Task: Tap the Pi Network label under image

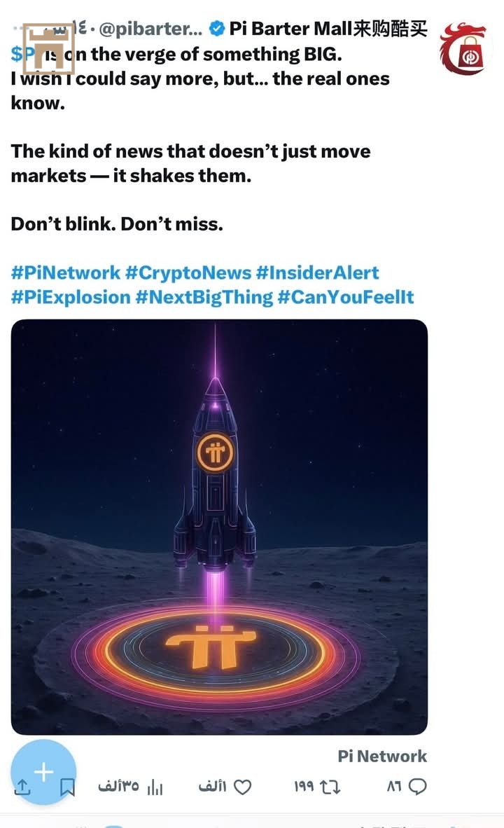Action: (x=382, y=756)
